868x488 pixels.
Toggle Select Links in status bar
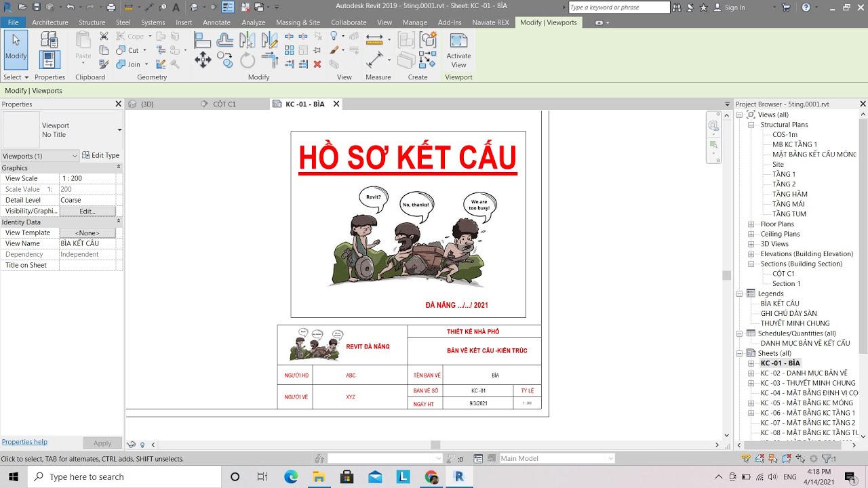(746, 459)
